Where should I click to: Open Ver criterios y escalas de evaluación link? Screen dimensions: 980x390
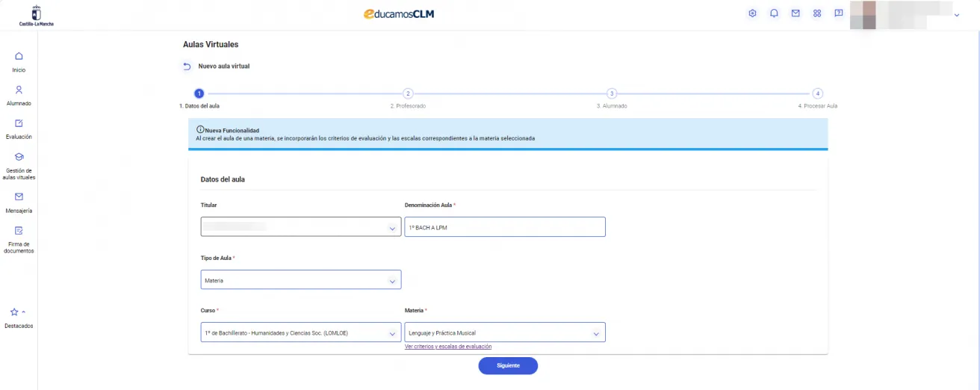pyautogui.click(x=447, y=347)
